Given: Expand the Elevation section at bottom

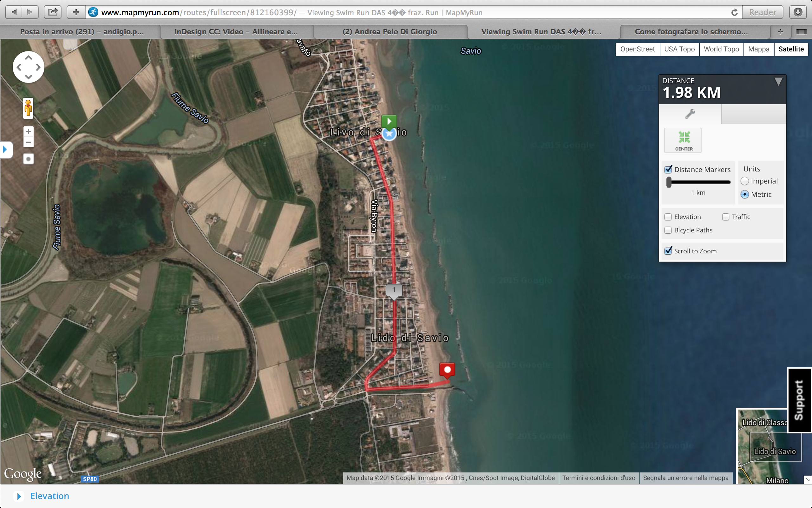Looking at the screenshot, I should point(19,496).
